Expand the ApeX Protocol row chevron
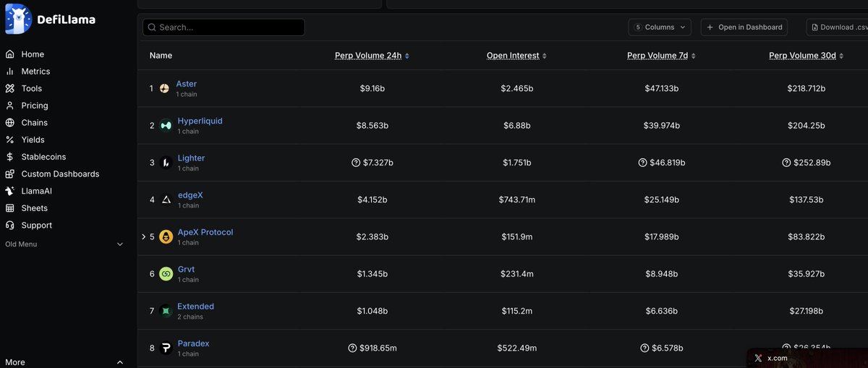The image size is (868, 368). pyautogui.click(x=144, y=236)
